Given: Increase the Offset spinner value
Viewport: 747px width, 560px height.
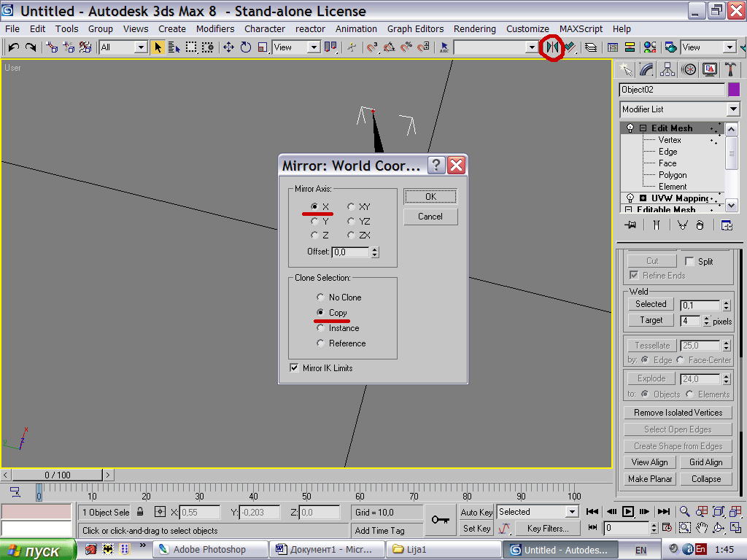Looking at the screenshot, I should pyautogui.click(x=375, y=249).
